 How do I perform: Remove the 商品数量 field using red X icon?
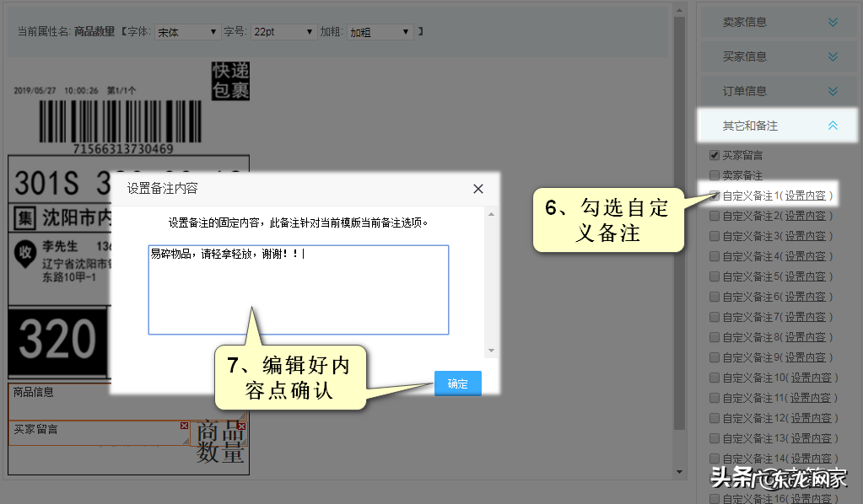pyautogui.click(x=241, y=426)
